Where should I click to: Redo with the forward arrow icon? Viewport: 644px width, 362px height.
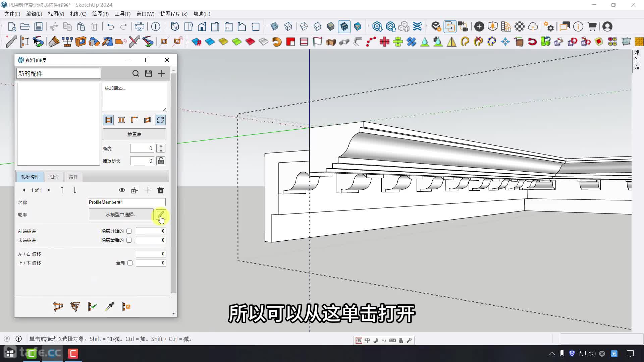tap(123, 26)
